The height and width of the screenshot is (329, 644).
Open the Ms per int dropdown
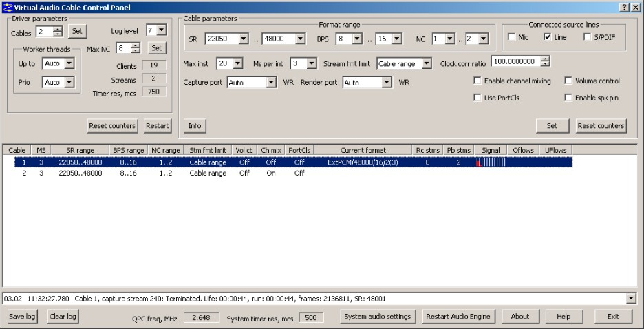click(x=312, y=63)
